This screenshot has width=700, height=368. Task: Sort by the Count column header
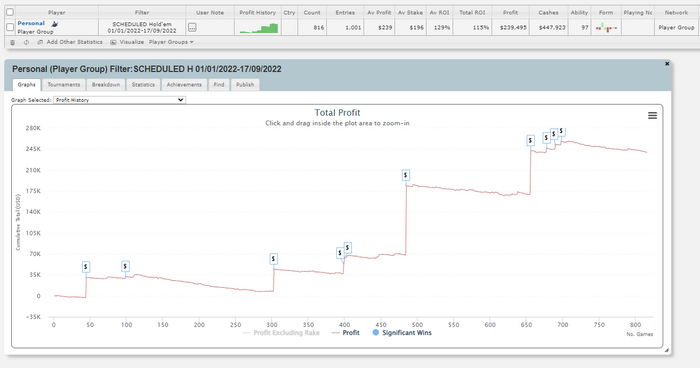pos(312,13)
